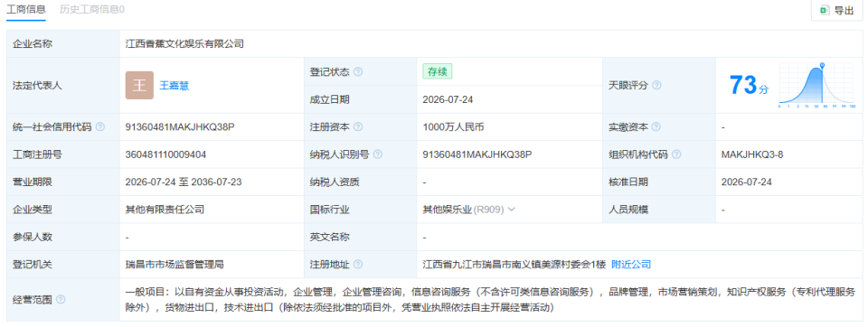Click help icon next to 登记状态

pyautogui.click(x=358, y=72)
